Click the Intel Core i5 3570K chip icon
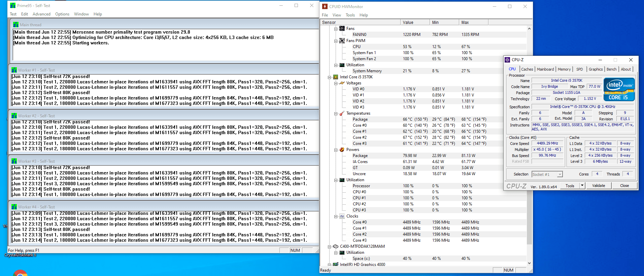Viewport: 644px width, 276px height. [x=336, y=77]
